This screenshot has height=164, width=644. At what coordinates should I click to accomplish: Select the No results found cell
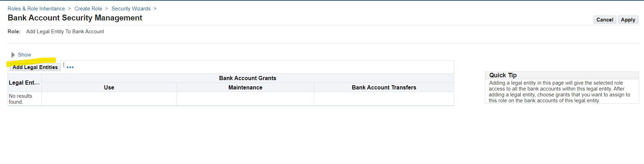20,99
